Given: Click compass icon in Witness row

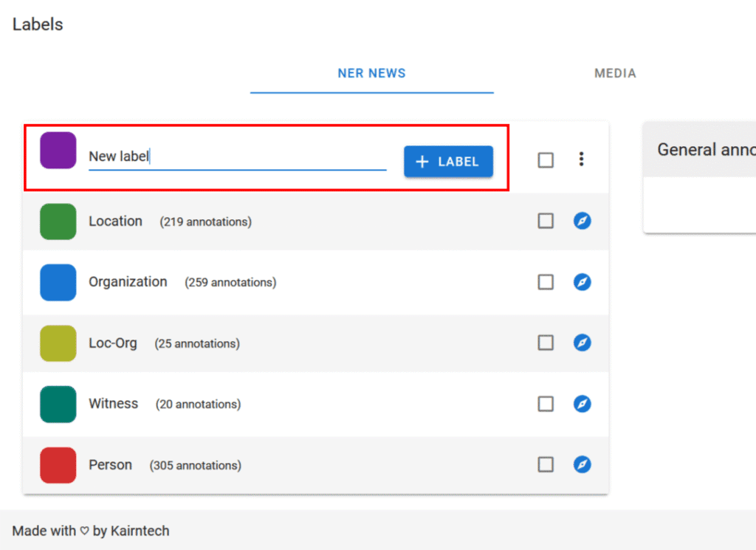Looking at the screenshot, I should point(582,404).
